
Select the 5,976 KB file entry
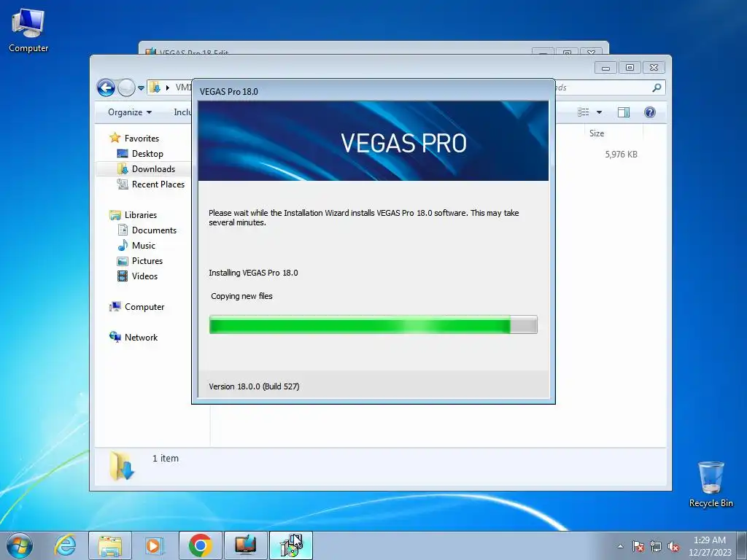coord(621,155)
